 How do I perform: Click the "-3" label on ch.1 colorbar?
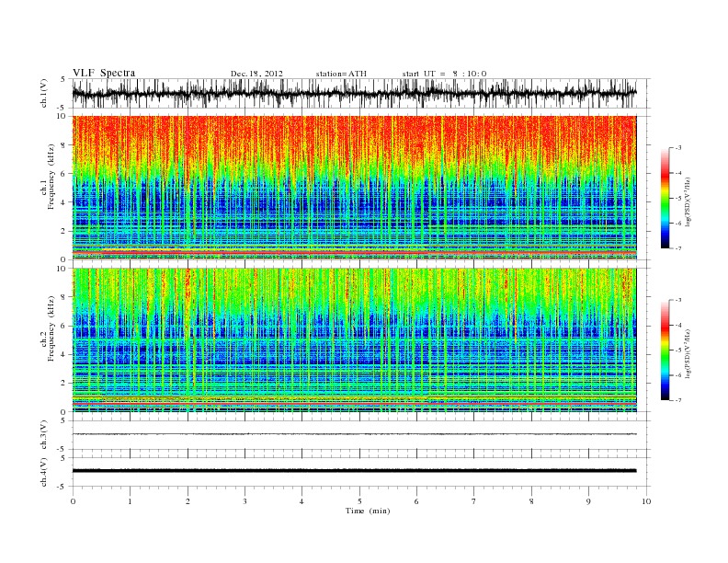pos(677,148)
